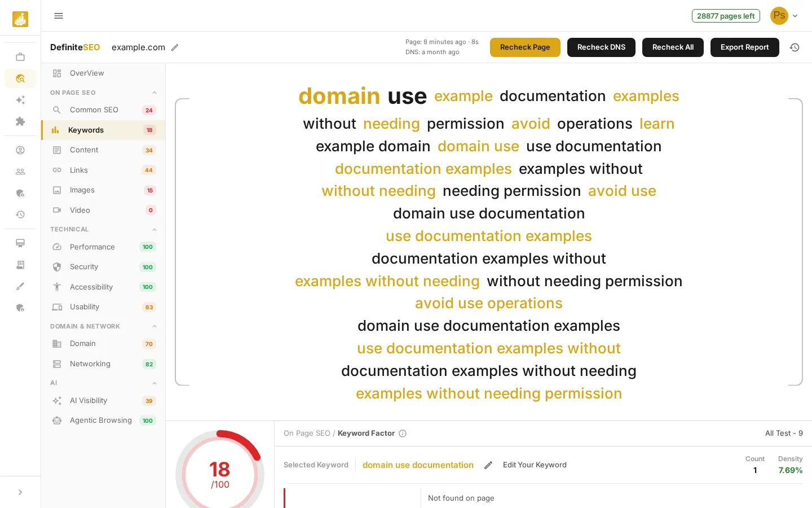Image resolution: width=812 pixels, height=508 pixels.
Task: Click the All Test - 9 label
Action: pos(784,433)
